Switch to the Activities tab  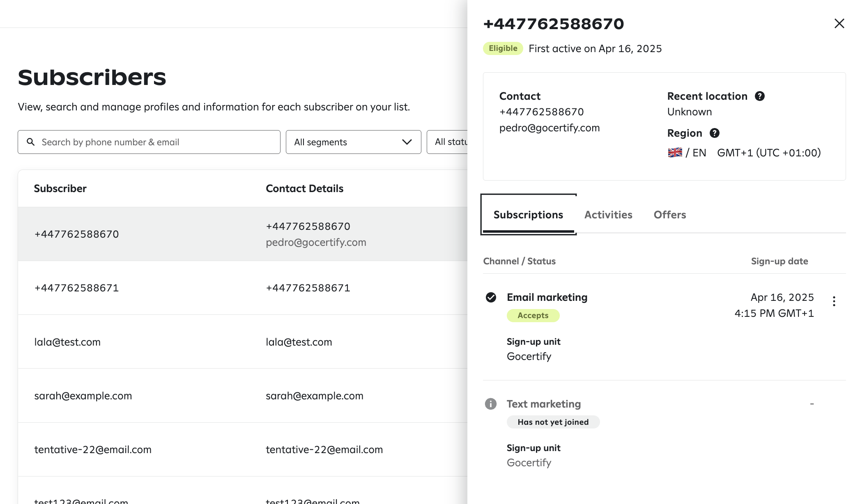(x=608, y=215)
